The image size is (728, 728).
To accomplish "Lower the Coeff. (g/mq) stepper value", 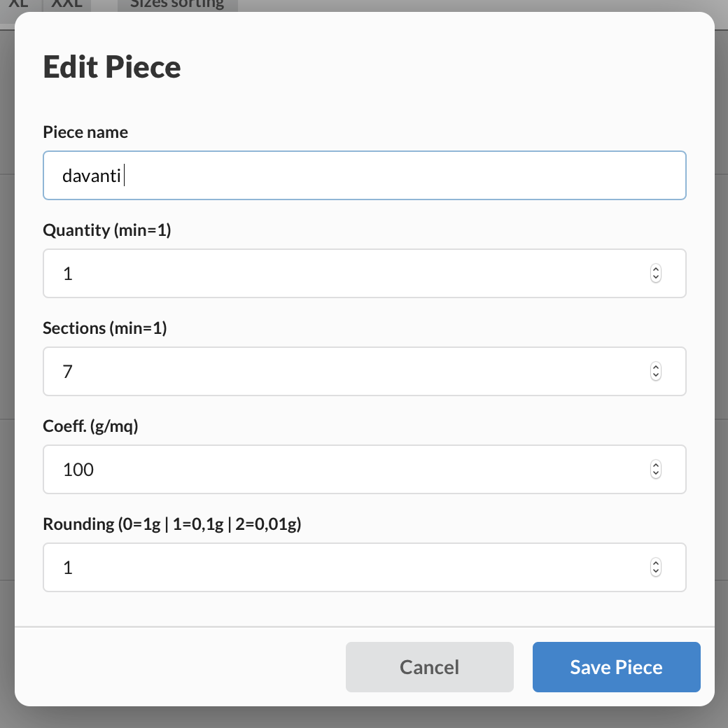I will (656, 473).
